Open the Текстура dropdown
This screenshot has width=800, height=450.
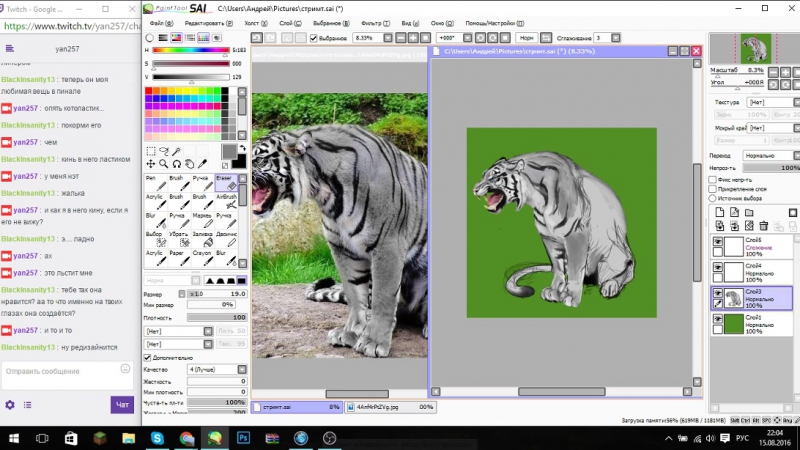(773, 102)
